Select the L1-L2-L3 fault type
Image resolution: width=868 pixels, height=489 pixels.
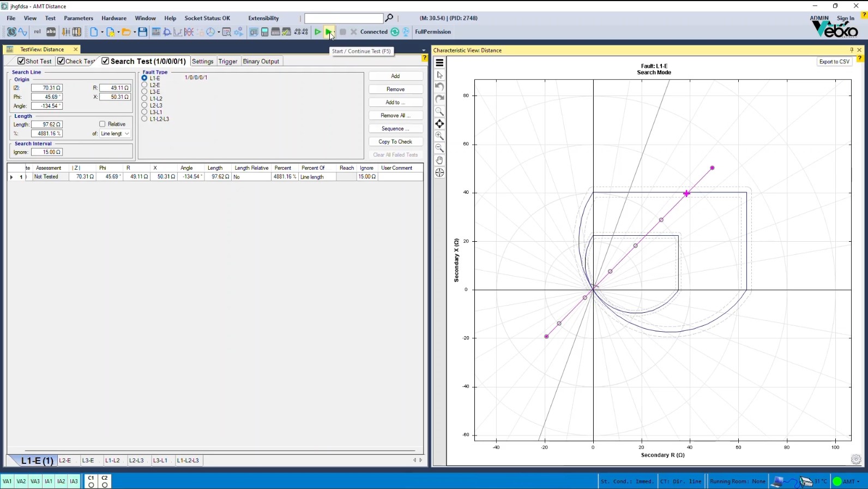pyautogui.click(x=144, y=119)
